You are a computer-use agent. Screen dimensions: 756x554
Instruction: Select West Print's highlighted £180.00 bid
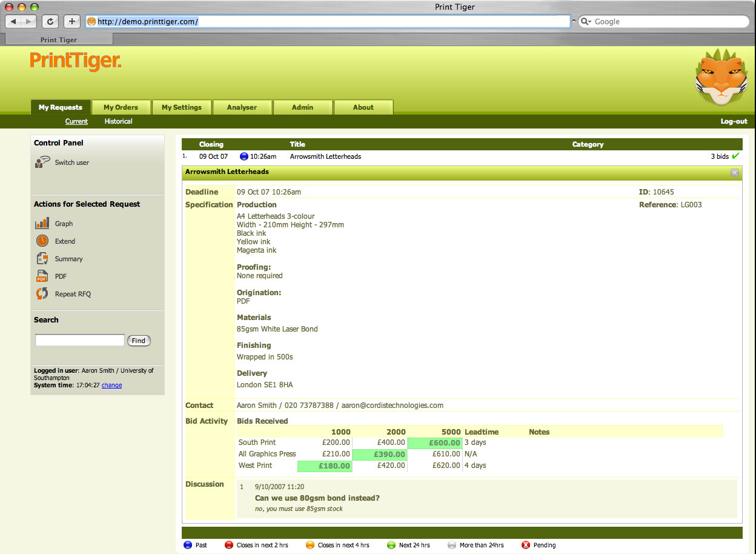(x=325, y=466)
